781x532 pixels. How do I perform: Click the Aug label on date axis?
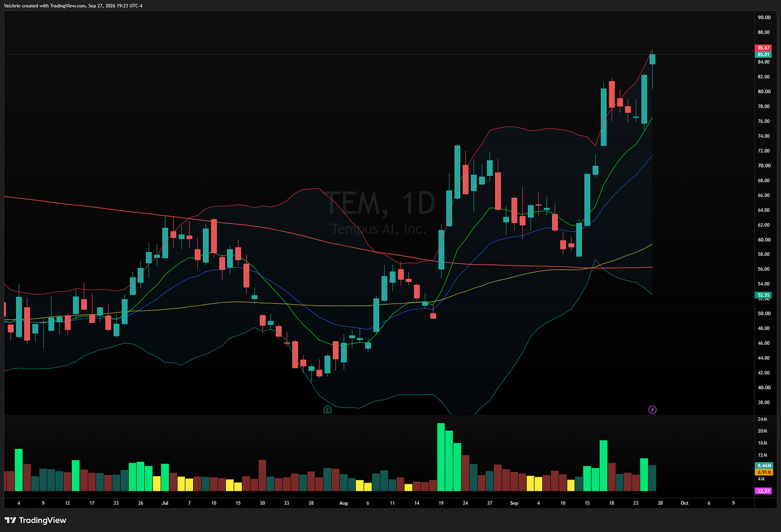tap(344, 503)
